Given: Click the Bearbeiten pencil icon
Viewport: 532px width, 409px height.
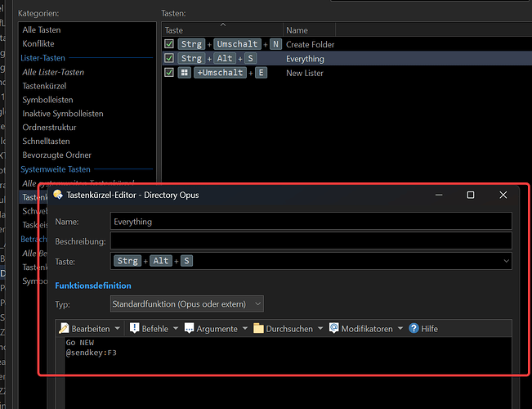Looking at the screenshot, I should tap(64, 328).
